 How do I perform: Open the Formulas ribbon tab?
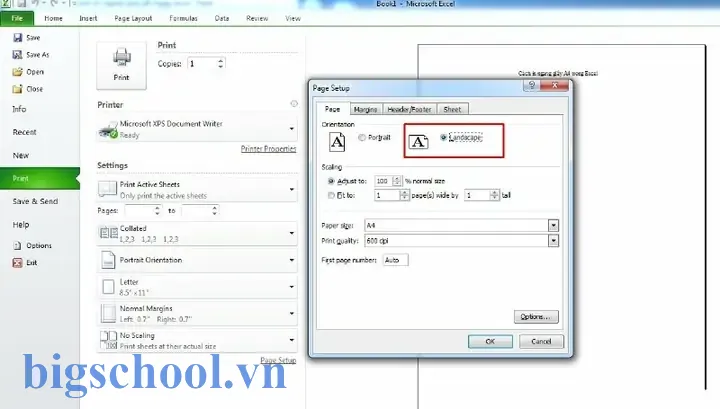[183, 18]
